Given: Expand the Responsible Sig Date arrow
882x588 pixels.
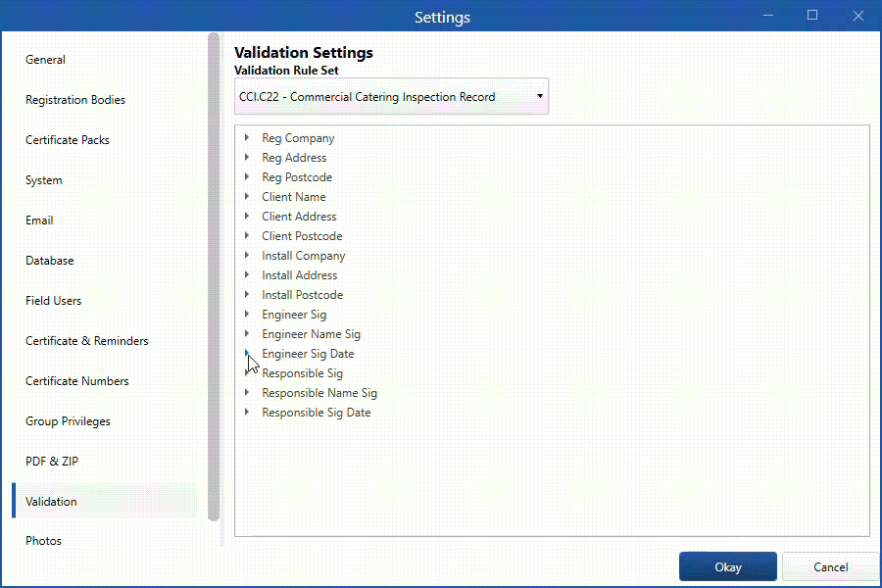Looking at the screenshot, I should [247, 413].
